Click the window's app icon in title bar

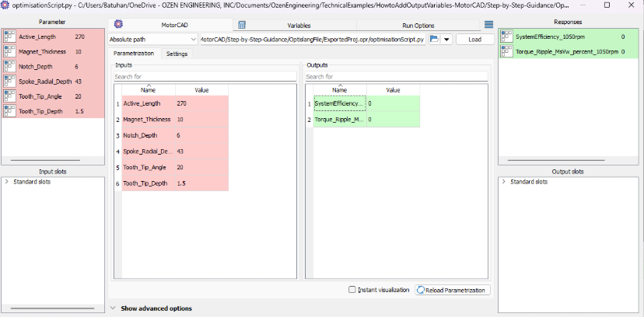click(5, 5)
